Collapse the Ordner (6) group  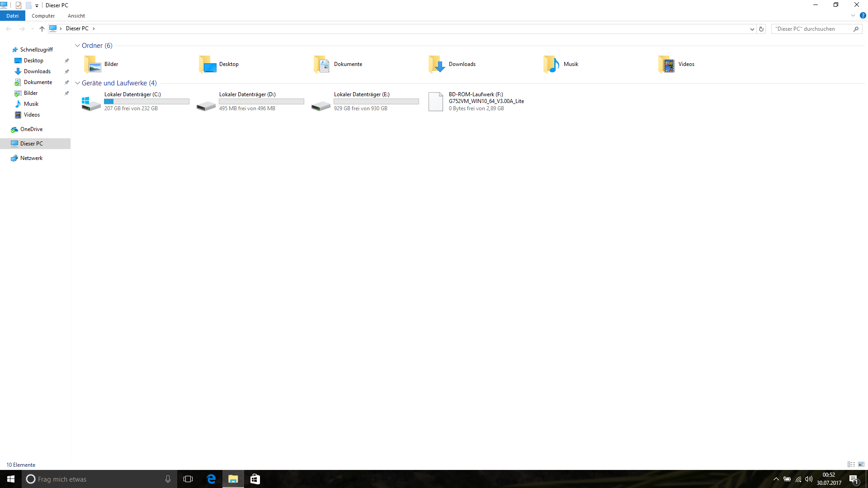(x=77, y=46)
